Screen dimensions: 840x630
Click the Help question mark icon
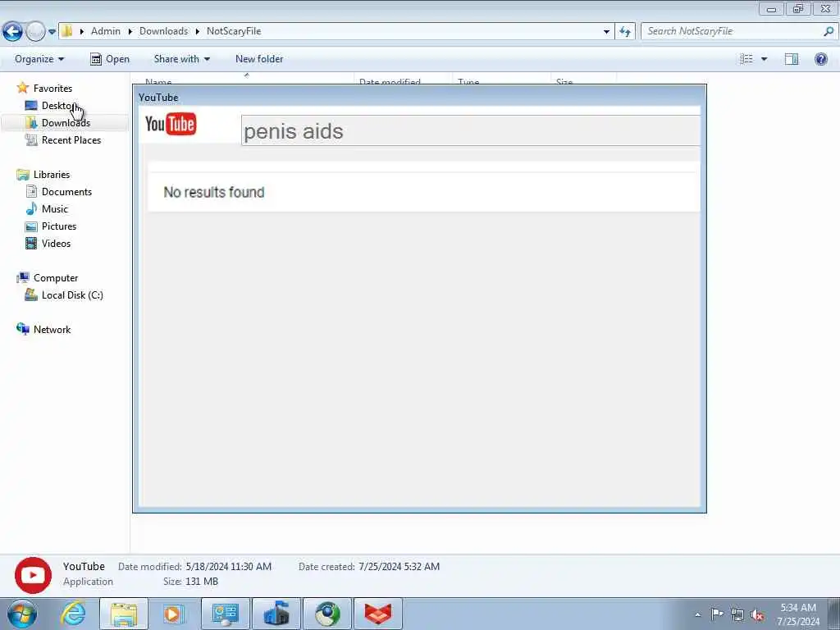[820, 59]
